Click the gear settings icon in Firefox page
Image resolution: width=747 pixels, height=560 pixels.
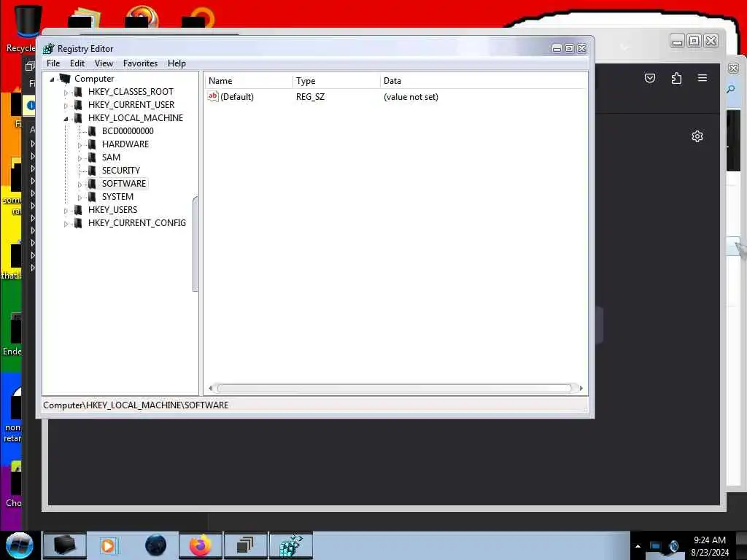point(697,136)
